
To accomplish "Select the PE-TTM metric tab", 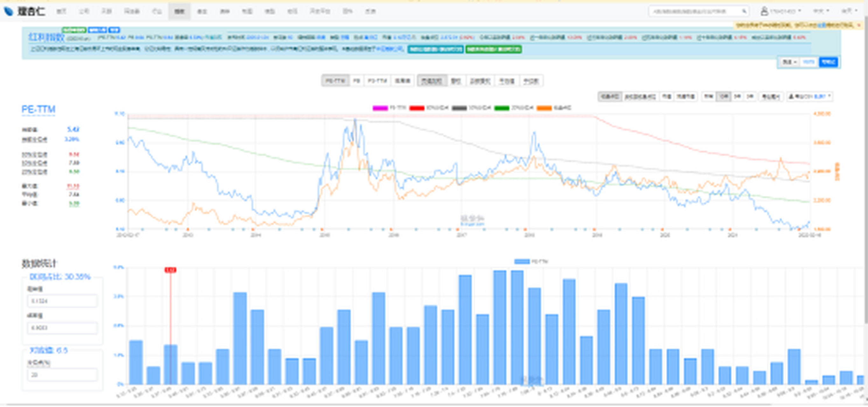I will click(335, 81).
